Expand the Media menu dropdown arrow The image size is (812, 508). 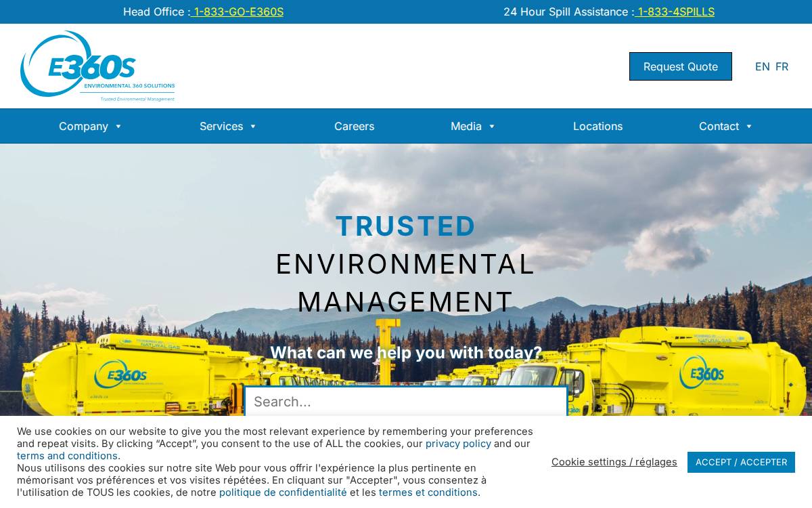click(x=492, y=127)
